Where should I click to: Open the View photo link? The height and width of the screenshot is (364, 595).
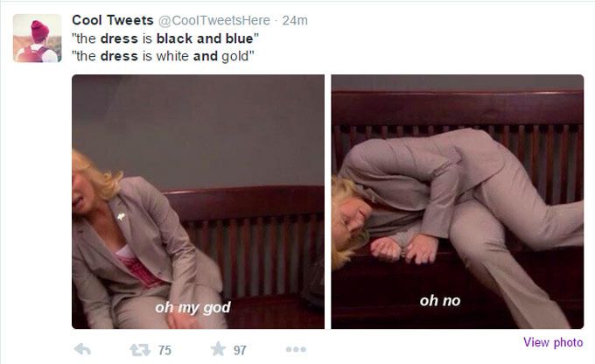point(553,342)
